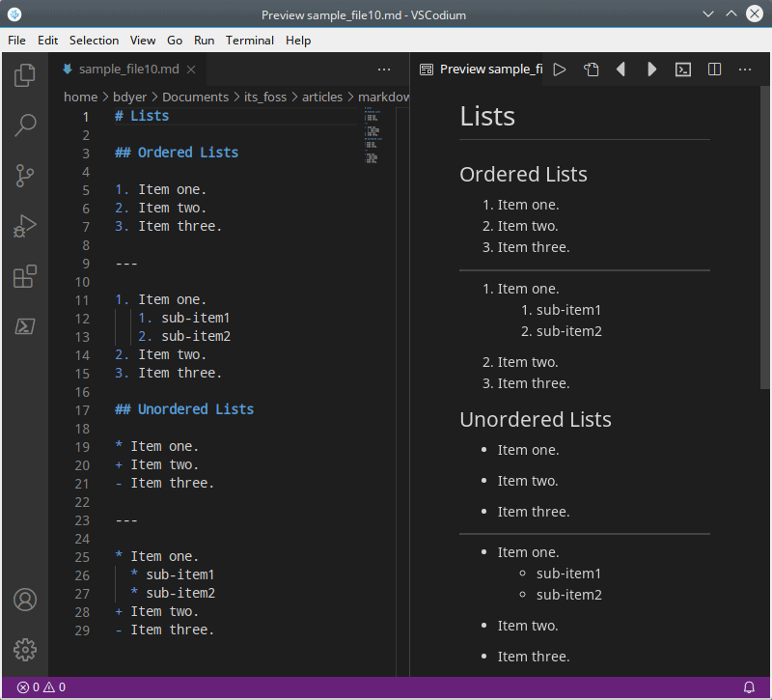This screenshot has width=772, height=700.
Task: Open Settings via the gear icon
Action: [x=24, y=649]
